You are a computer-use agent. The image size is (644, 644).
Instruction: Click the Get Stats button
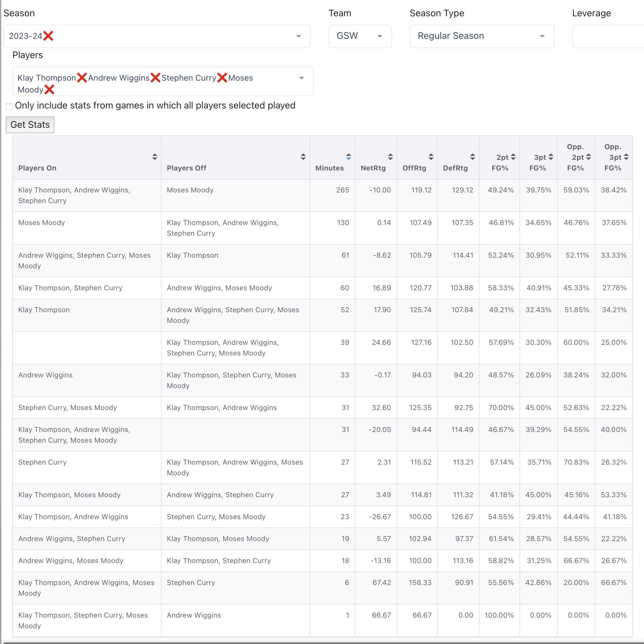pos(30,125)
